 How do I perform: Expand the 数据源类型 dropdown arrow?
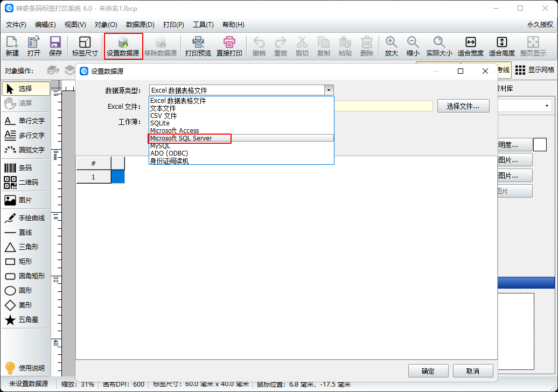coord(329,90)
